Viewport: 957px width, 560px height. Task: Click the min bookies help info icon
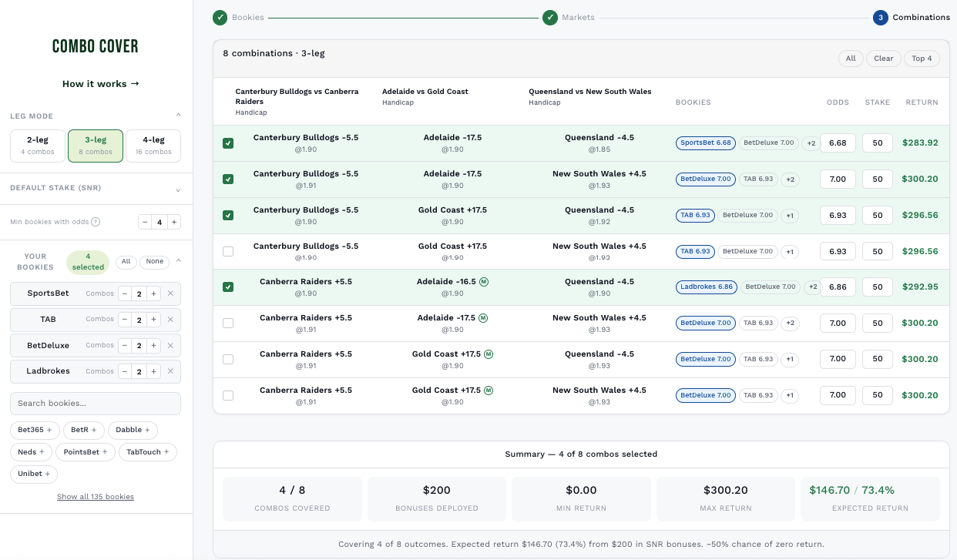pyautogui.click(x=96, y=222)
